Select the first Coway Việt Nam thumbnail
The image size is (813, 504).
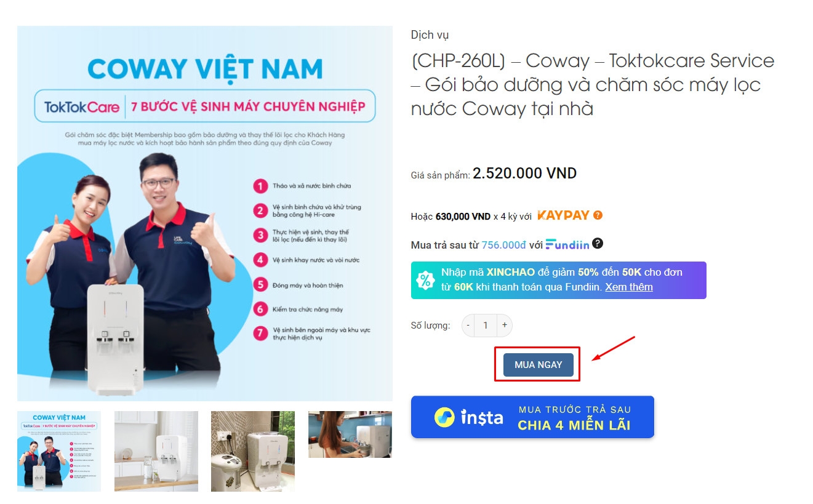point(59,451)
